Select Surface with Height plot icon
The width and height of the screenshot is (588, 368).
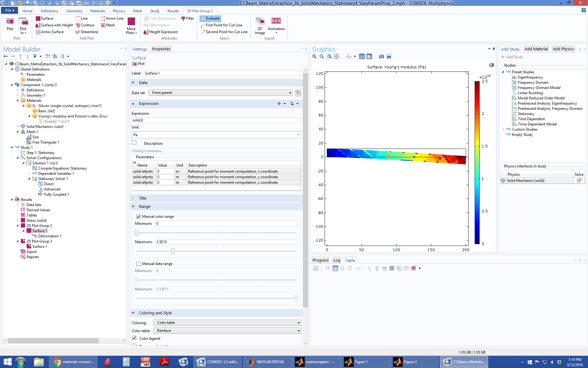tap(38, 25)
